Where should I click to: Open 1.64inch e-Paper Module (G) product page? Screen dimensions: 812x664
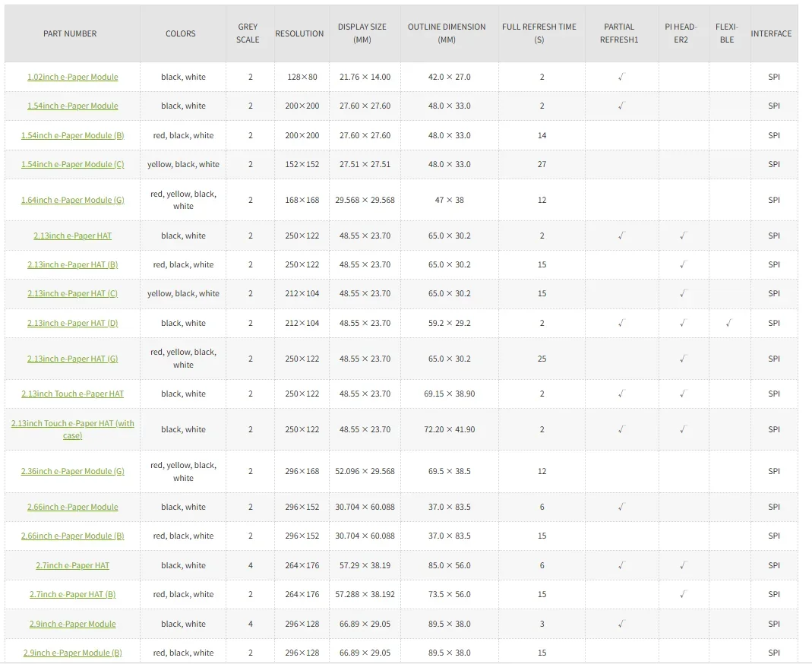click(72, 200)
